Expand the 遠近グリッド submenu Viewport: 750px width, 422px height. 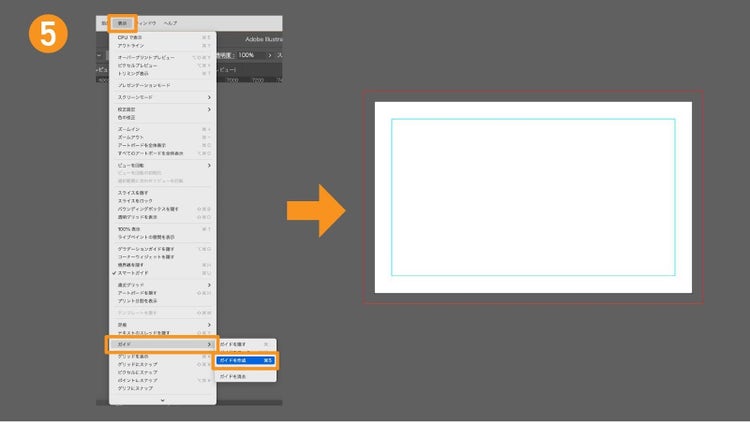163,285
